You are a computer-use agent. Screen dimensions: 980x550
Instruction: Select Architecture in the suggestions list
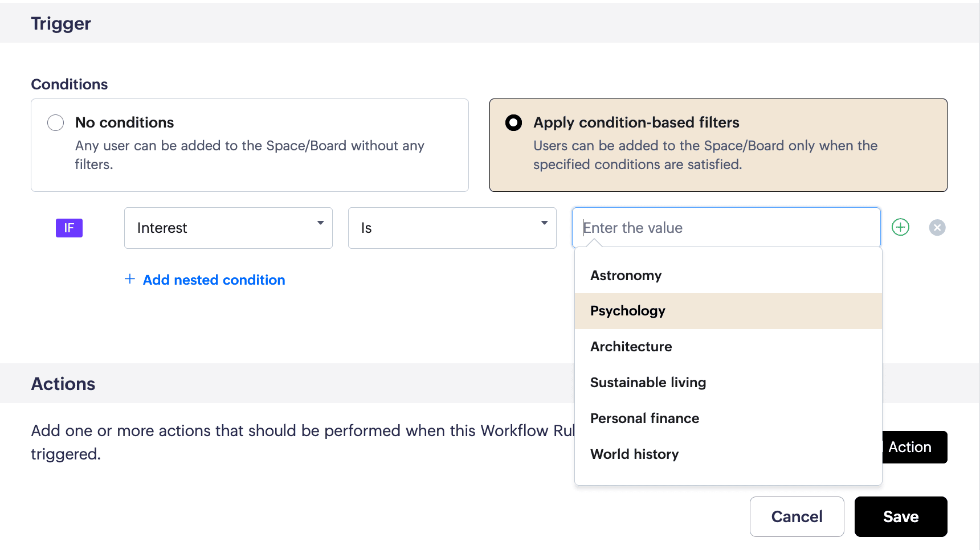631,347
